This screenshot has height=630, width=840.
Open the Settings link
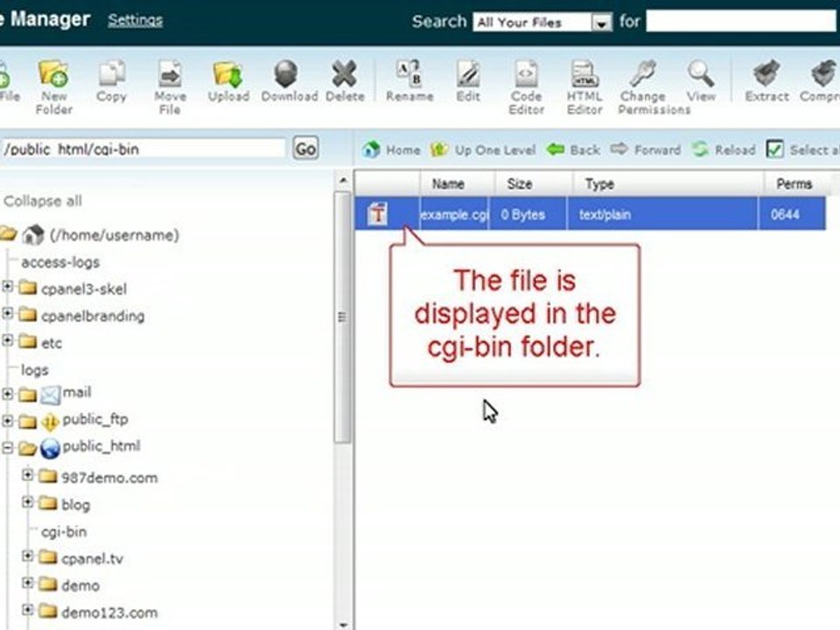click(135, 20)
